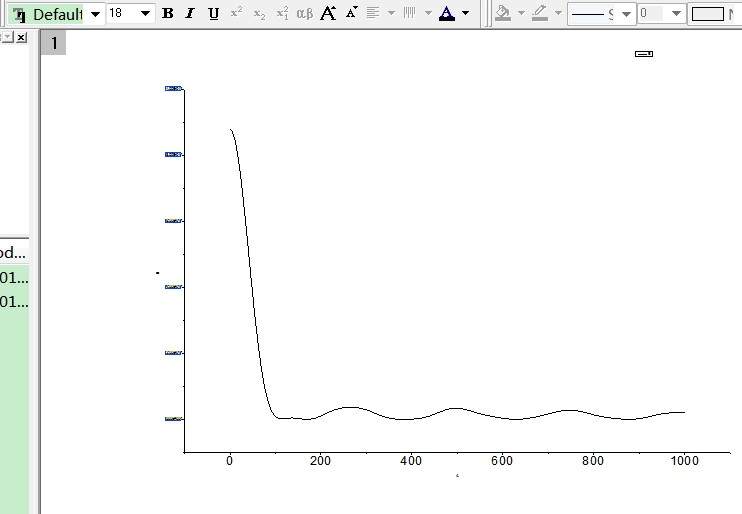Apply subscript formatting
The image size is (742, 514).
259,13
